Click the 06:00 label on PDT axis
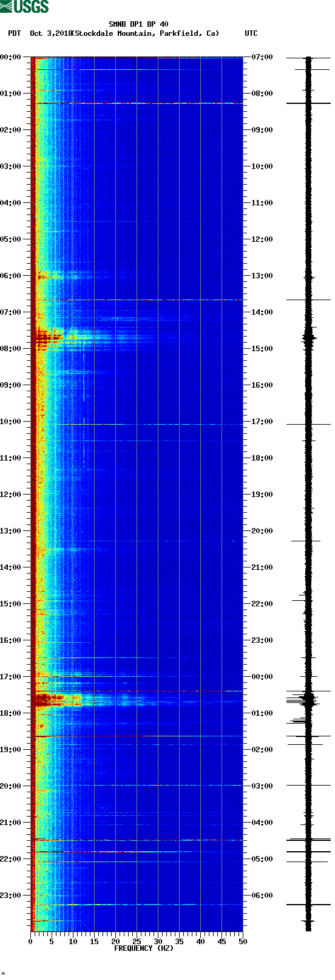Image resolution: width=335 pixels, height=980 pixels. click(x=11, y=276)
